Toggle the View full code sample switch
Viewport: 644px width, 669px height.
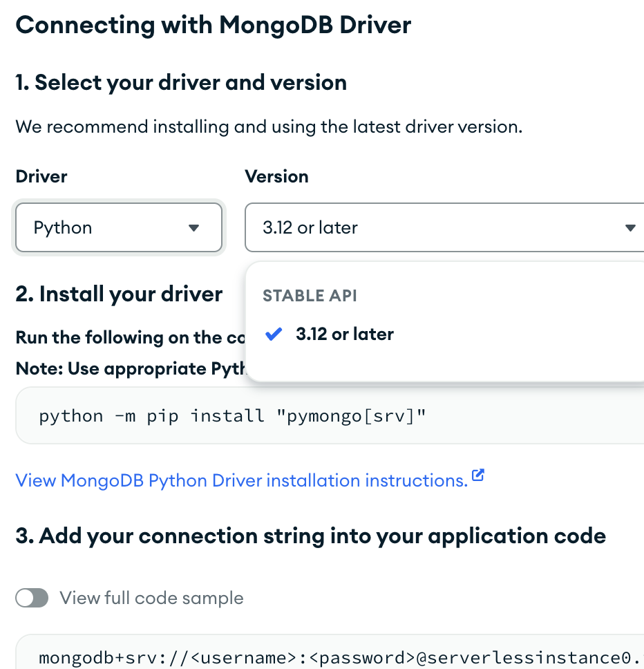point(32,598)
